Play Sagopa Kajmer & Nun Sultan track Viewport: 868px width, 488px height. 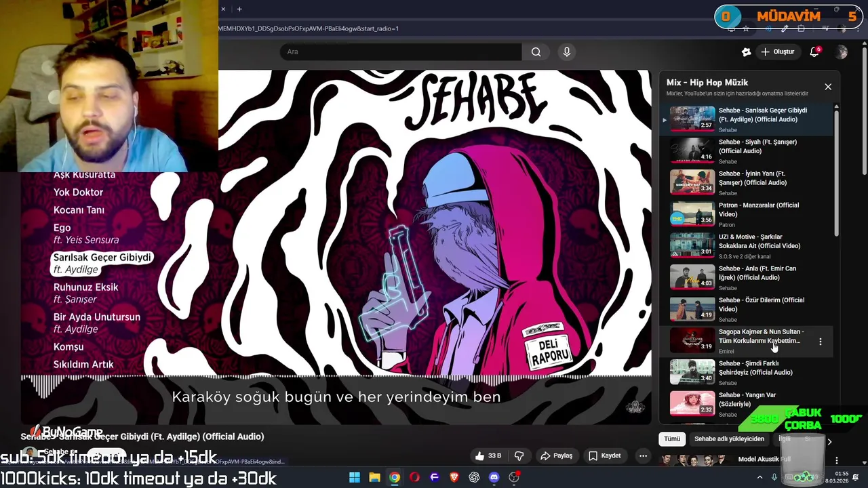click(x=747, y=341)
